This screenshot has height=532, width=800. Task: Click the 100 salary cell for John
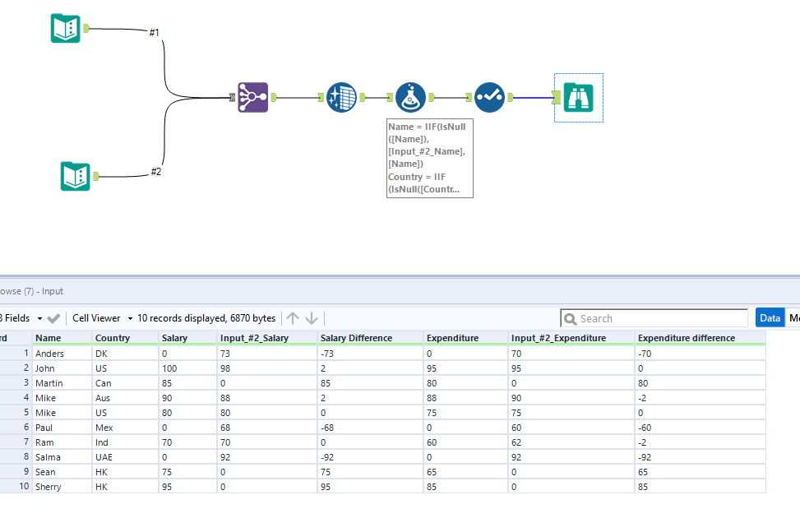click(x=187, y=368)
